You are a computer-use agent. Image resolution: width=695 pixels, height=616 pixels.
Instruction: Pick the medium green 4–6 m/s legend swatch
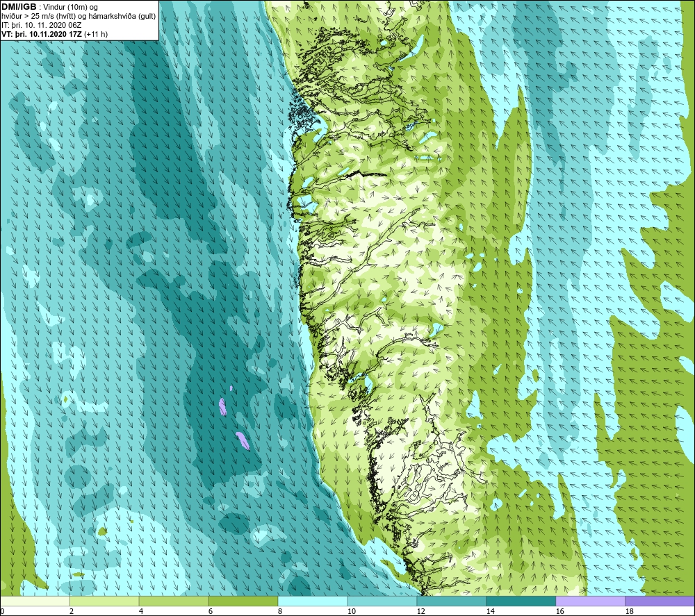click(x=174, y=601)
